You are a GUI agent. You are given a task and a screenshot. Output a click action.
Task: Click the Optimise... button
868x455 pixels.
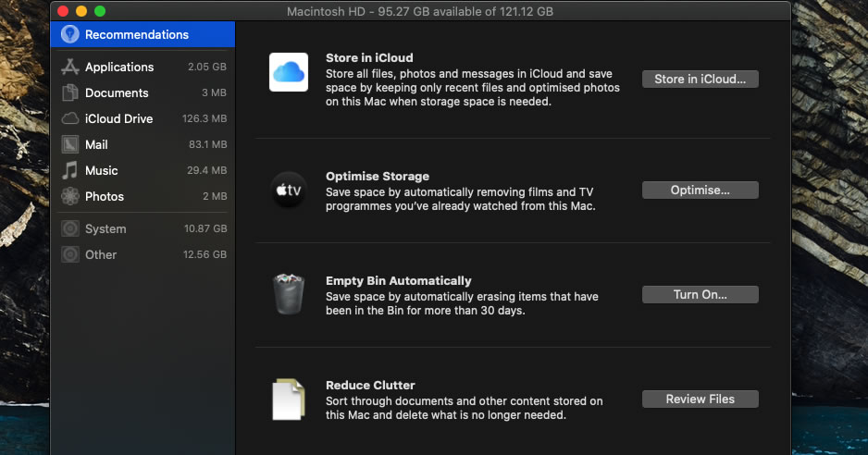(x=700, y=190)
